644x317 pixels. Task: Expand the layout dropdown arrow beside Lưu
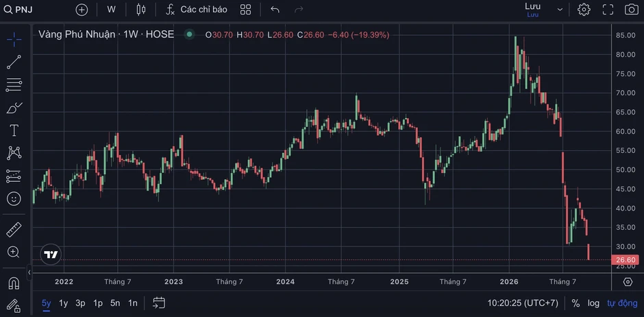[x=560, y=10]
